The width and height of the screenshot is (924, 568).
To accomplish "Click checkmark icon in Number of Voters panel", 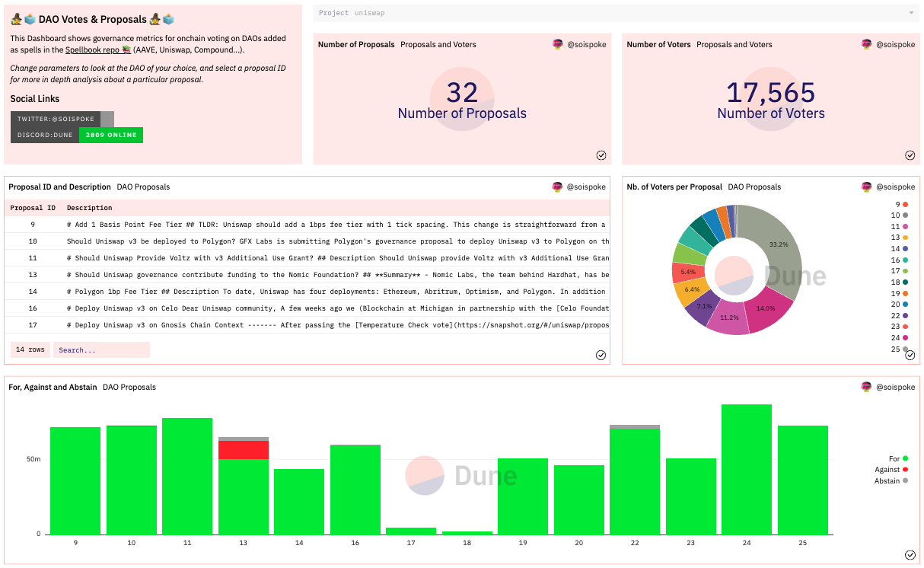I will pyautogui.click(x=910, y=155).
